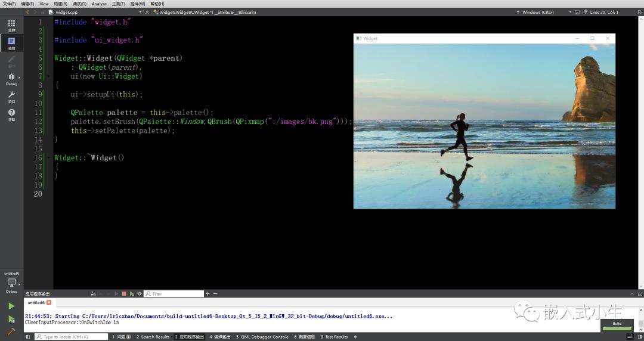Start debugging with the bug play icon
Image resolution: width=644 pixels, height=341 pixels.
[x=11, y=319]
